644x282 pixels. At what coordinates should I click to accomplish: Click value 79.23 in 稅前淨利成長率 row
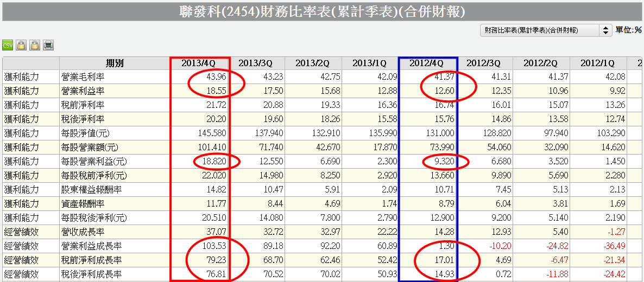pyautogui.click(x=216, y=260)
